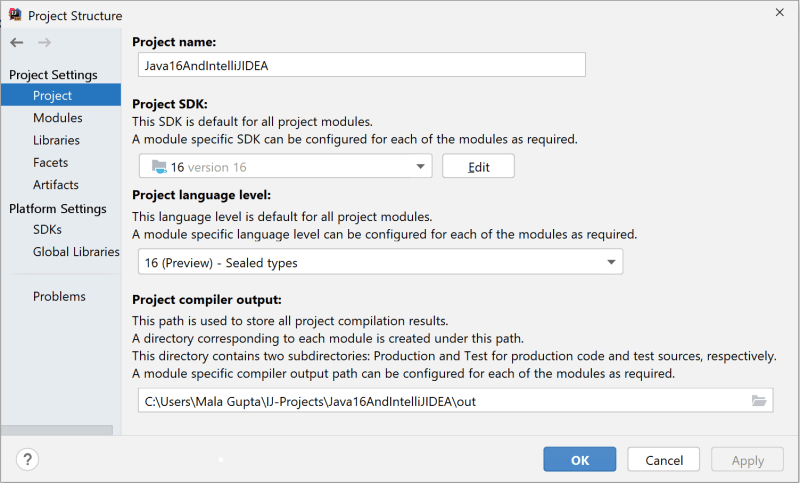Browse for compiler output folder icon
This screenshot has height=483, width=800.
pyautogui.click(x=759, y=401)
